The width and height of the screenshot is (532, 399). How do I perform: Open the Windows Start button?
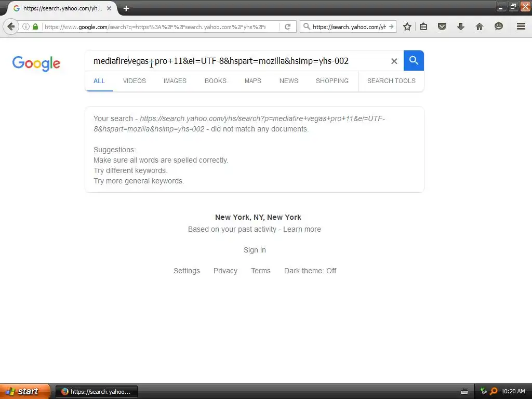coord(25,391)
